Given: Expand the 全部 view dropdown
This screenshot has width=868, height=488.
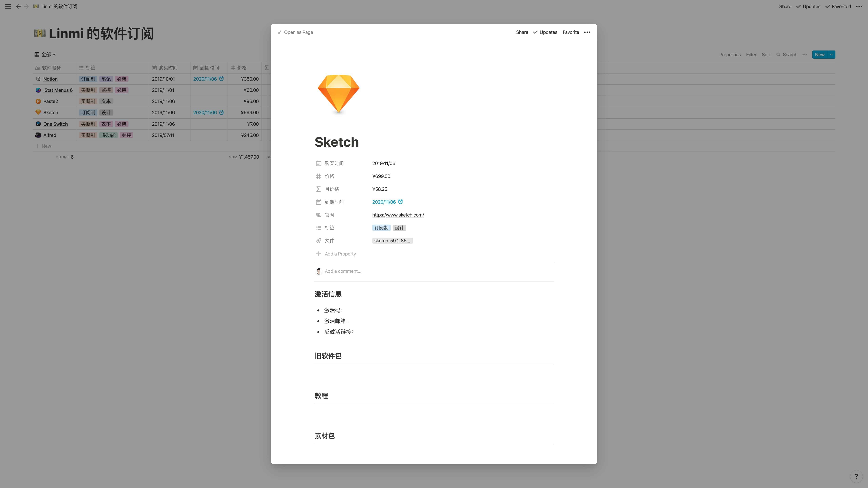Looking at the screenshot, I should [x=45, y=55].
